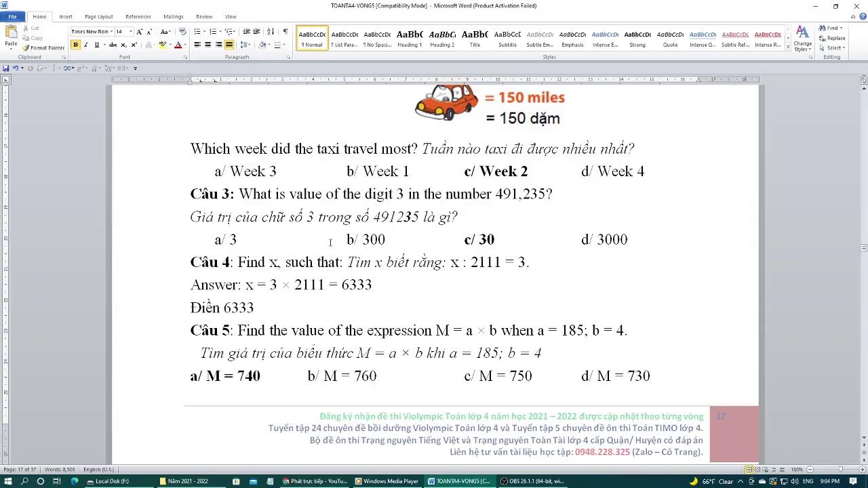Toggle Center alignment
Image resolution: width=868 pixels, height=488 pixels.
point(208,45)
